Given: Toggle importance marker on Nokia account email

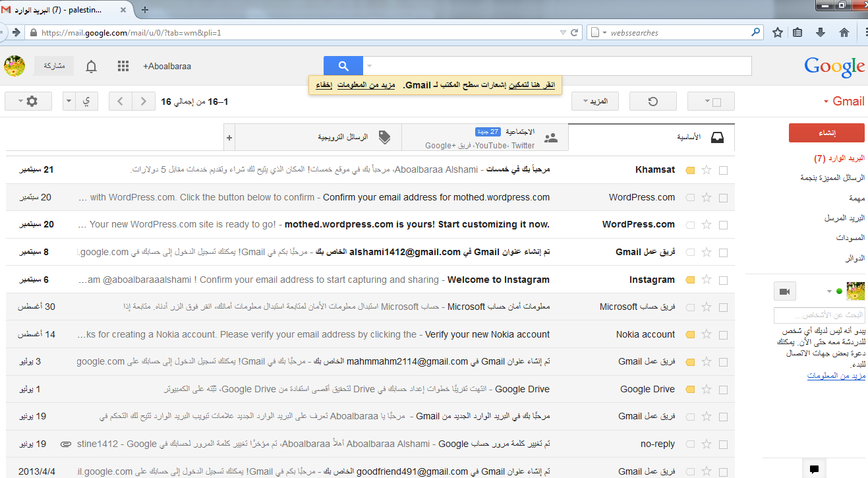Looking at the screenshot, I should point(690,335).
